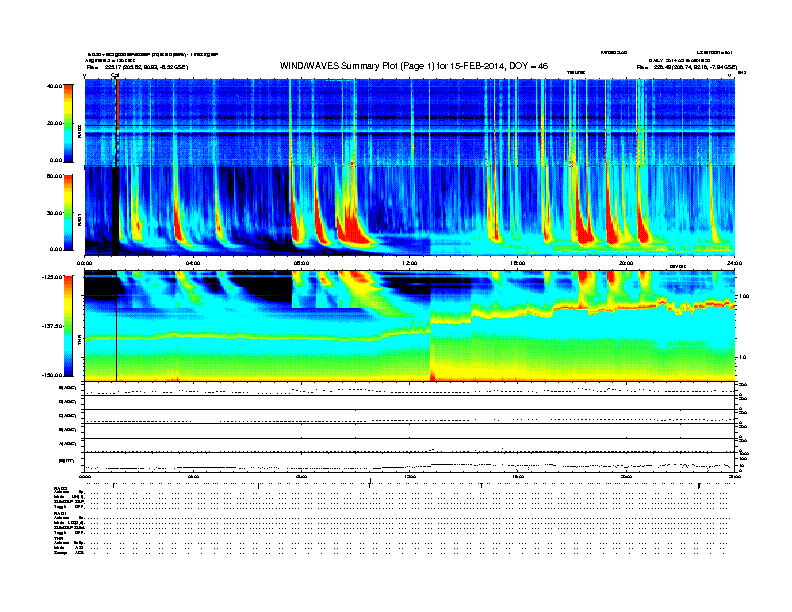Screen dimensions: 792x612
Task: Click the RAD2 intensity color bar
Action: tap(68, 123)
